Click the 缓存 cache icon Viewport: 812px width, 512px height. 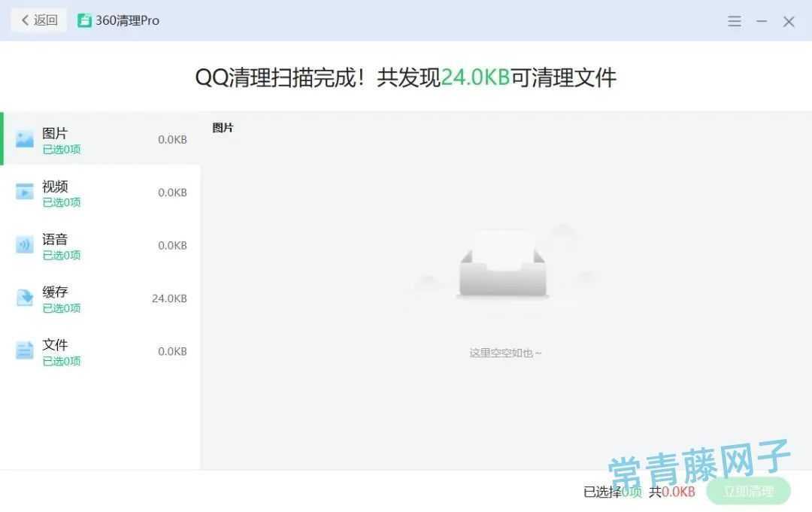click(x=24, y=298)
